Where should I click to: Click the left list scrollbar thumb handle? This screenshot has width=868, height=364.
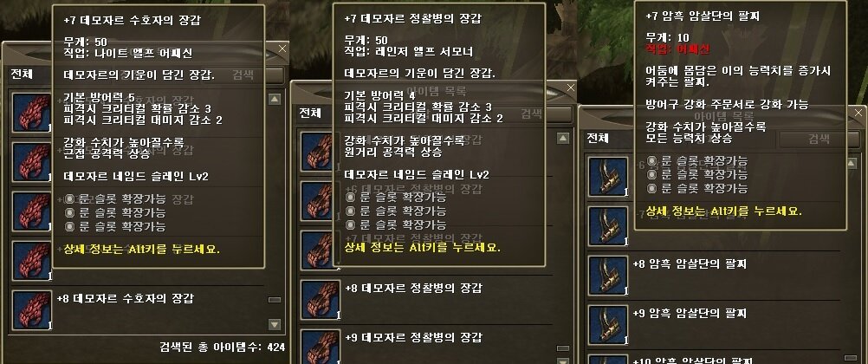[x=275, y=300]
